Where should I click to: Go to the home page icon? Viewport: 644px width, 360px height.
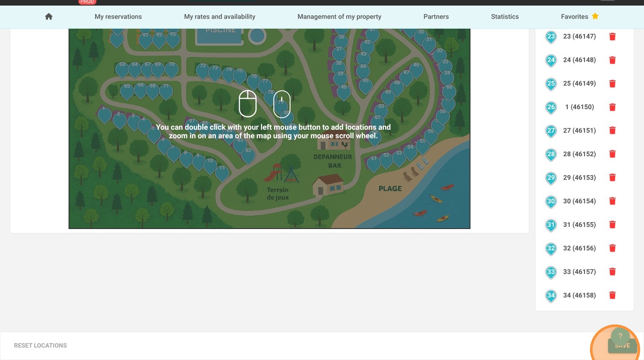click(49, 17)
